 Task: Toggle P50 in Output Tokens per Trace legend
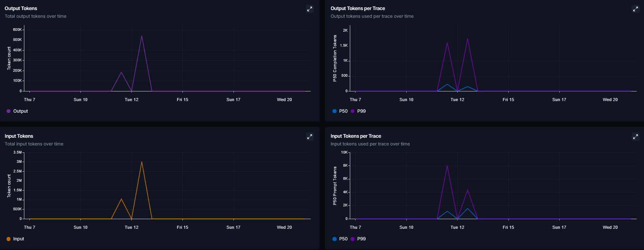(340, 111)
